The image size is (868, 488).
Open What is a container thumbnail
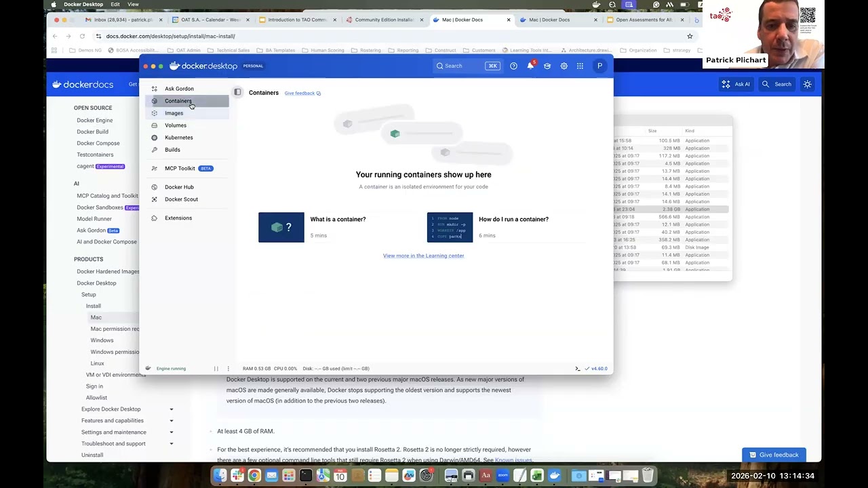tap(281, 228)
